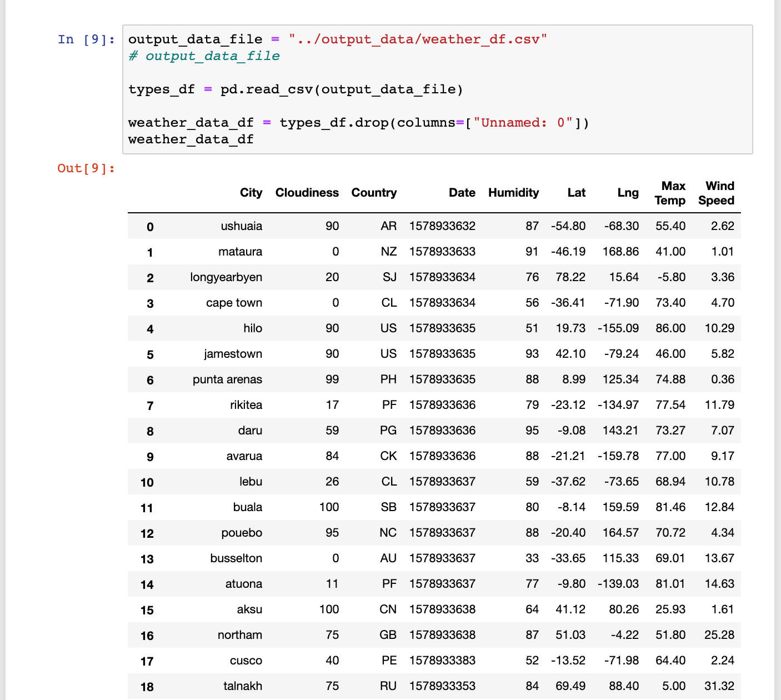Select the city cell 'rikitea'
Image resolution: width=781 pixels, height=700 pixels.
(247, 405)
